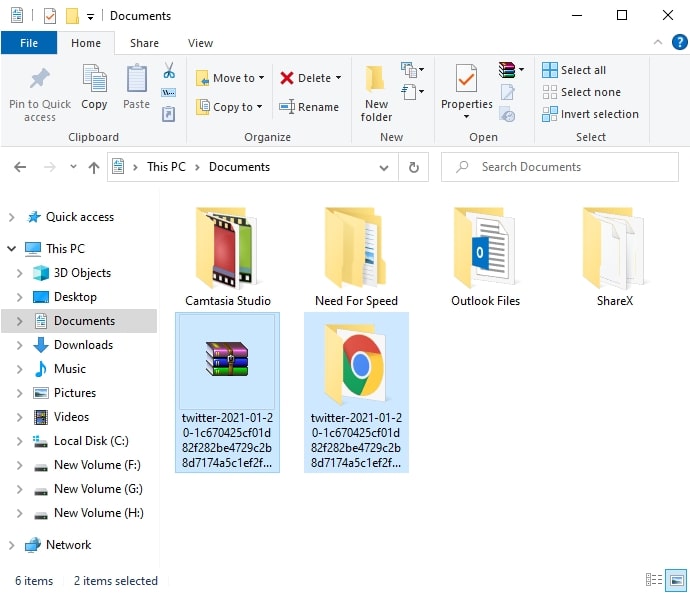Click the Paste shortcut icon in Clipboard
Image resolution: width=690 pixels, height=593 pixels.
click(169, 114)
